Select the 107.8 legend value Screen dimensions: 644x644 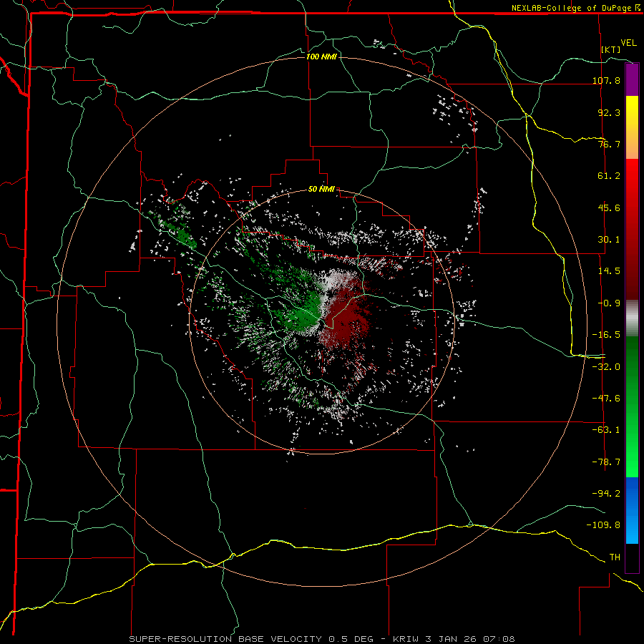click(606, 80)
